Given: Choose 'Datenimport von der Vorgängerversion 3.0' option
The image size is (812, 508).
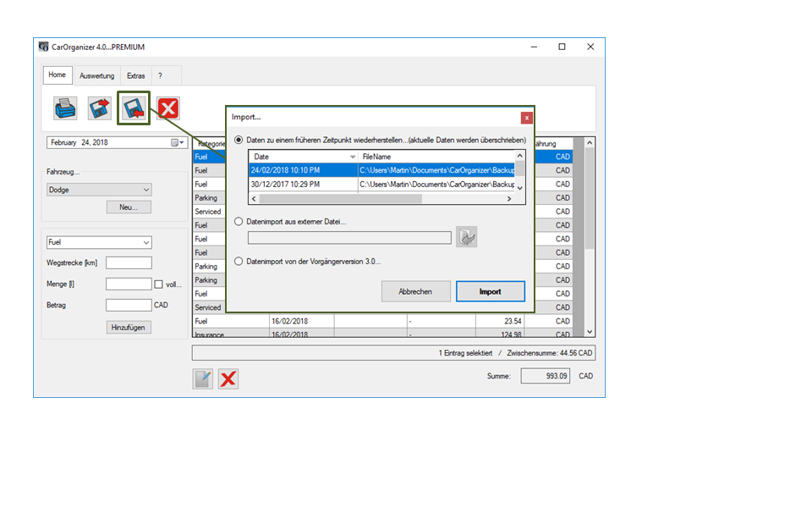Looking at the screenshot, I should (x=239, y=262).
